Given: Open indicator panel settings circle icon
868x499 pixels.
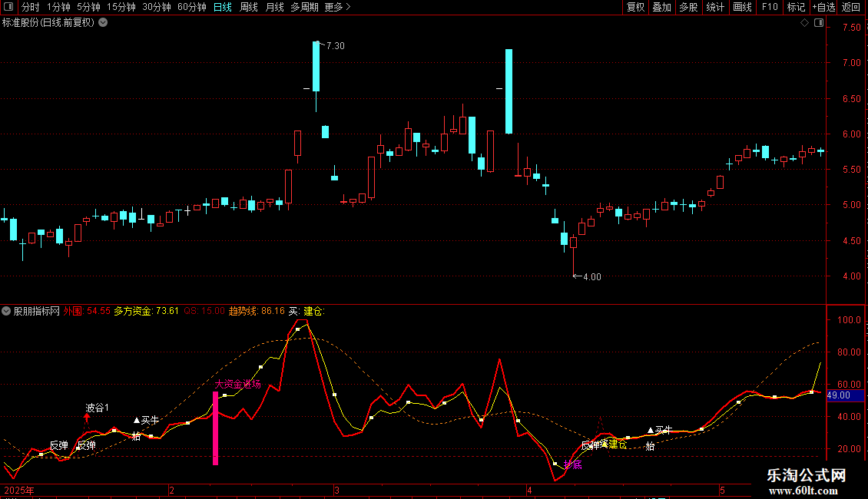Looking at the screenshot, I should pyautogui.click(x=6, y=312).
